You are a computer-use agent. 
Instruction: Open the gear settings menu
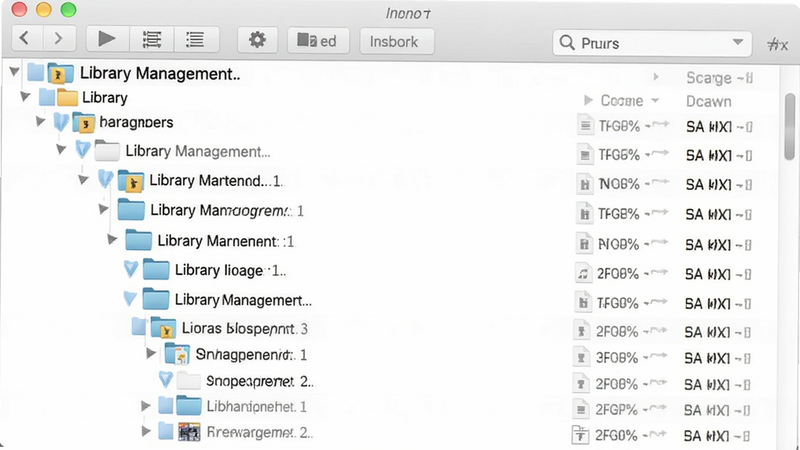pyautogui.click(x=257, y=39)
